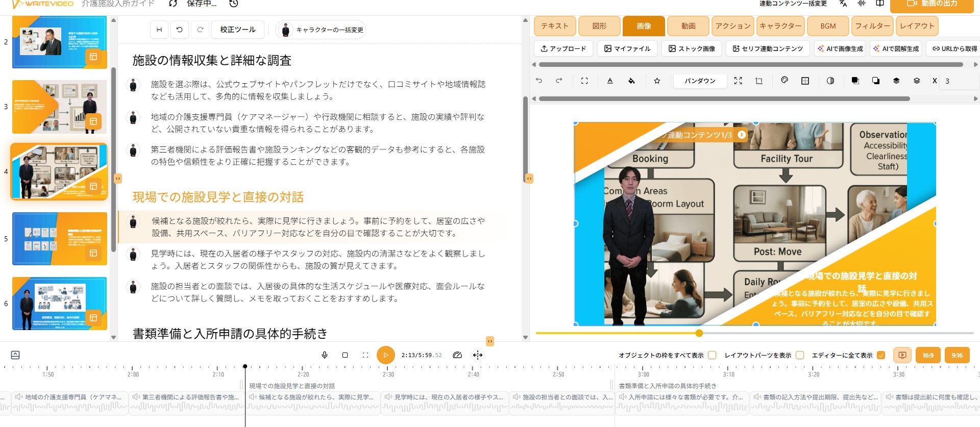Click the heading 書類準備と入所申請の具体的手続き in script
The height and width of the screenshot is (427, 980).
click(x=230, y=334)
